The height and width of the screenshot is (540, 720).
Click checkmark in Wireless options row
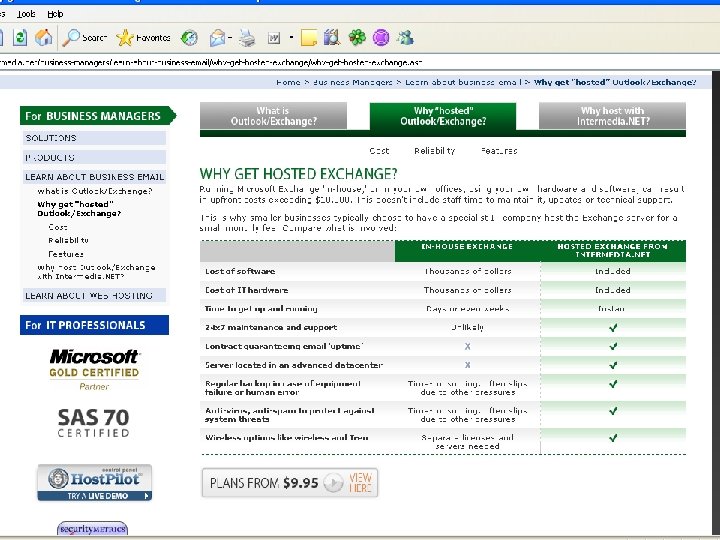[613, 438]
